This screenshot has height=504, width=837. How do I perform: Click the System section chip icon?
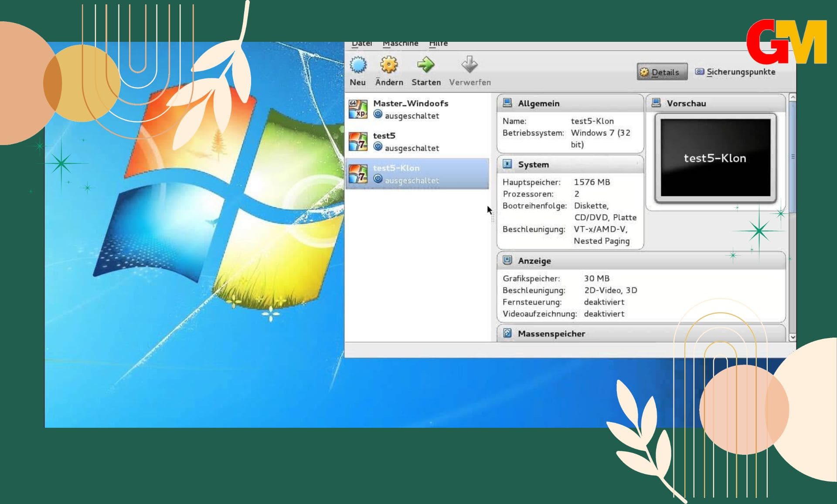click(507, 164)
